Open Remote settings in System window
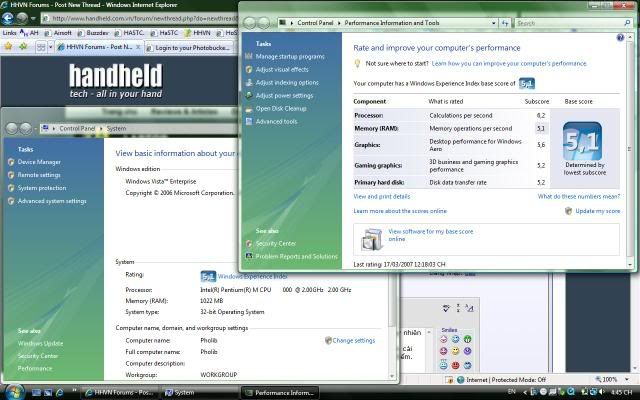This screenshot has width=640, height=400. click(x=39, y=175)
